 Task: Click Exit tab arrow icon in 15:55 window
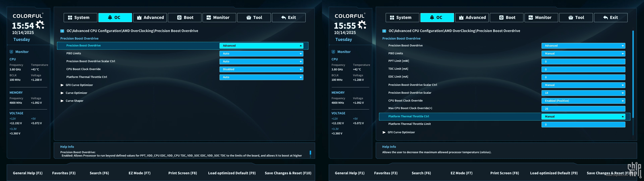605,17
